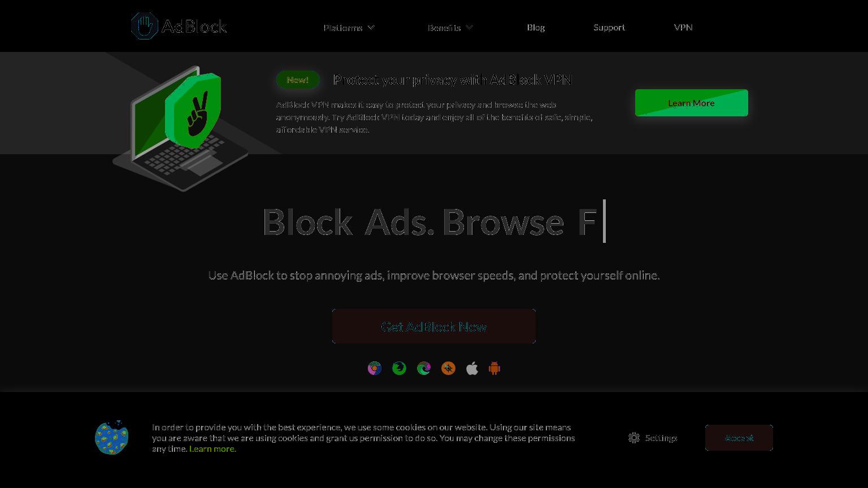Click the Apple iOS icon
This screenshot has width=868, height=488.
pos(472,369)
